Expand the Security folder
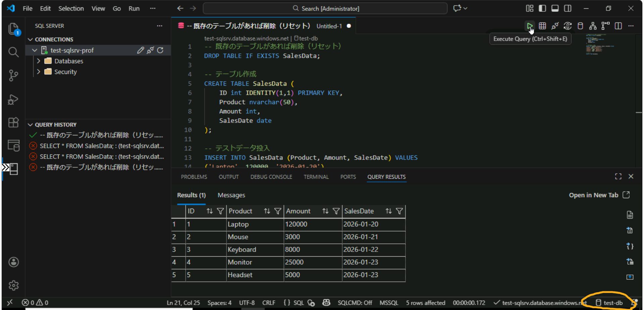The height and width of the screenshot is (310, 644). pyautogui.click(x=39, y=72)
